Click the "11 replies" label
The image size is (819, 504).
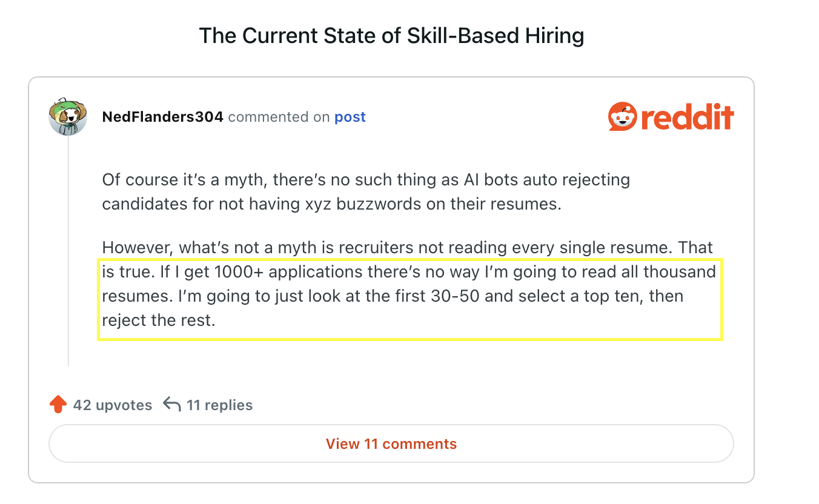tap(219, 405)
